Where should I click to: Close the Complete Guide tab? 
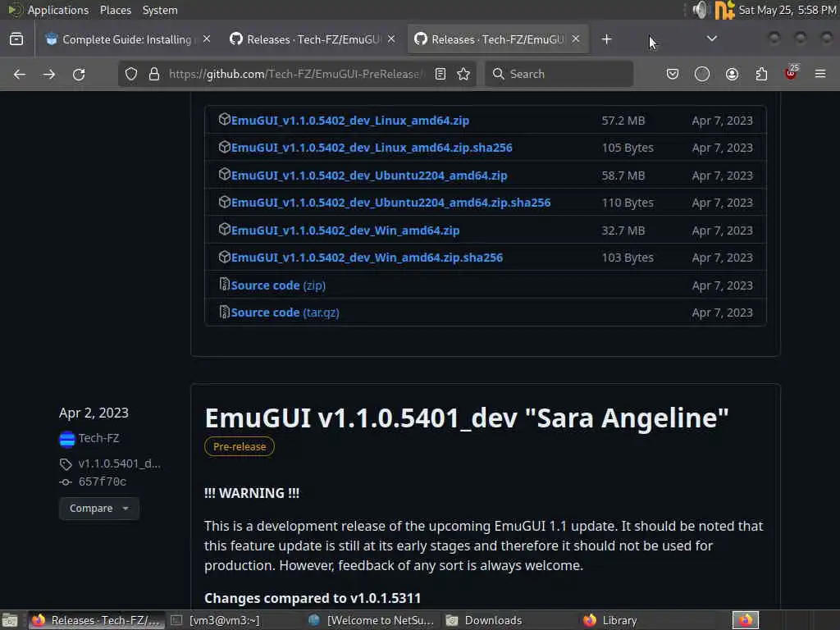point(207,39)
